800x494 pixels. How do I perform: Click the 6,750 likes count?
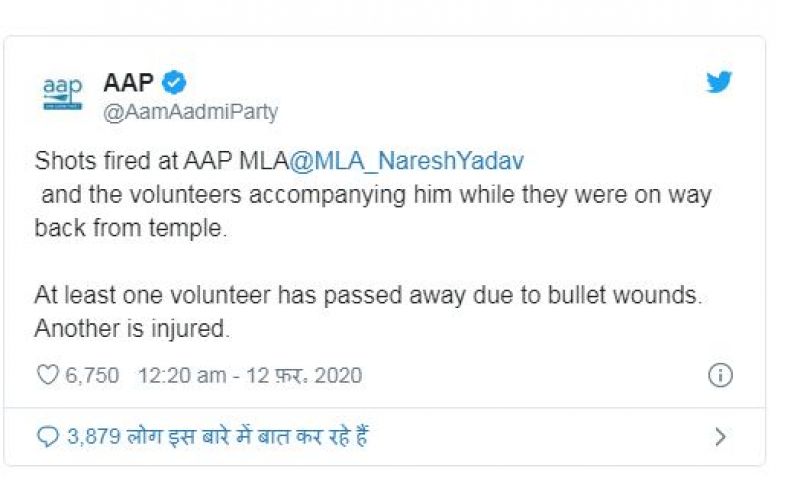click(x=92, y=376)
